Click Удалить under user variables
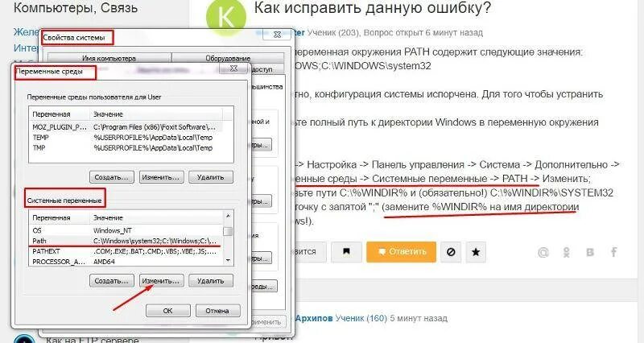Viewport: 644px width, 343px height. (211, 177)
